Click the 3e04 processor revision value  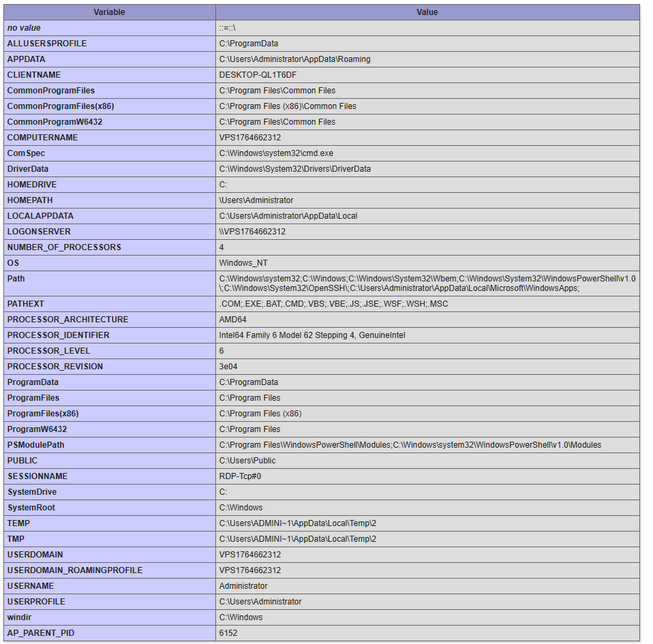click(228, 367)
